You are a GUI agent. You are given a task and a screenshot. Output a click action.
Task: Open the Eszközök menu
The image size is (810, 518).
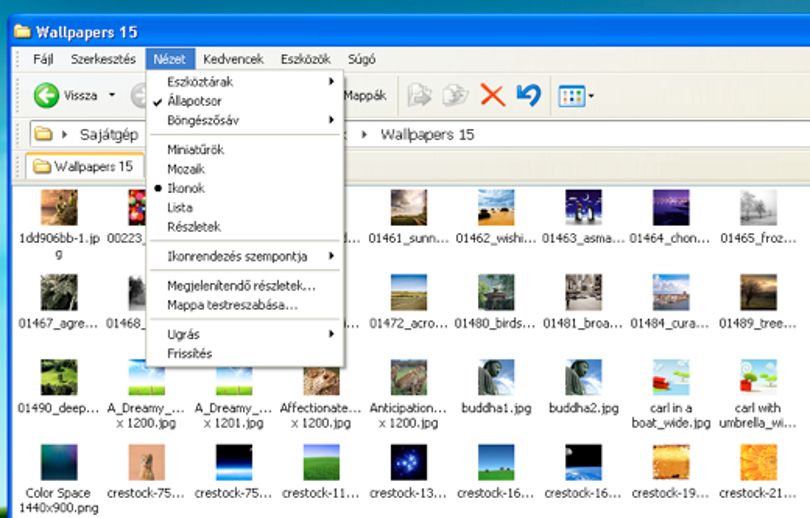point(306,59)
